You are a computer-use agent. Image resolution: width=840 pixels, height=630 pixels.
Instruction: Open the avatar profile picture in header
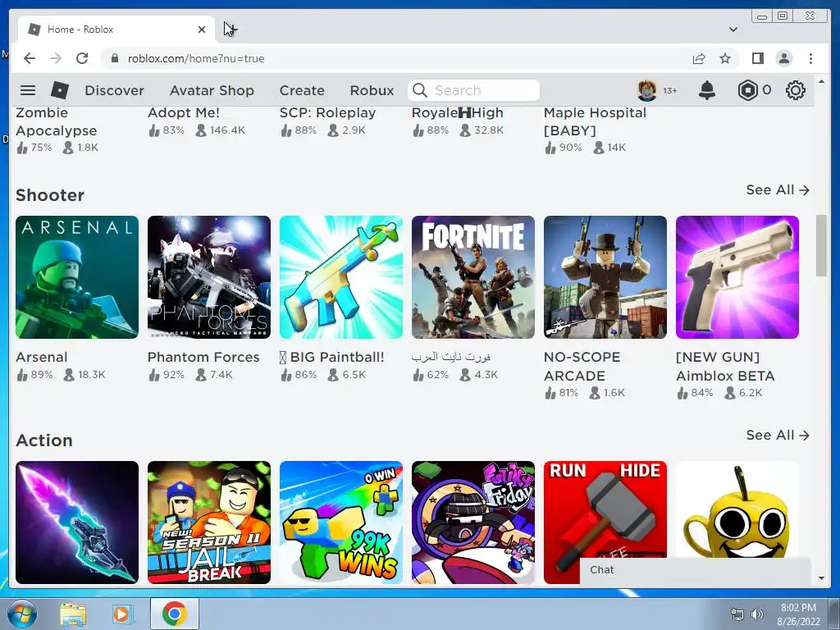(x=646, y=90)
